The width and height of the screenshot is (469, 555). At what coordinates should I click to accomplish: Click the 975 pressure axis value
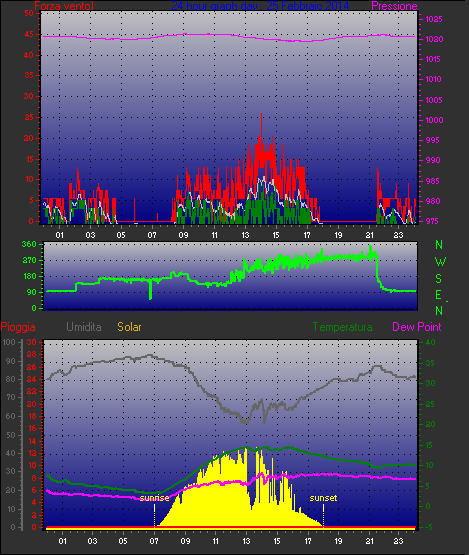433,221
